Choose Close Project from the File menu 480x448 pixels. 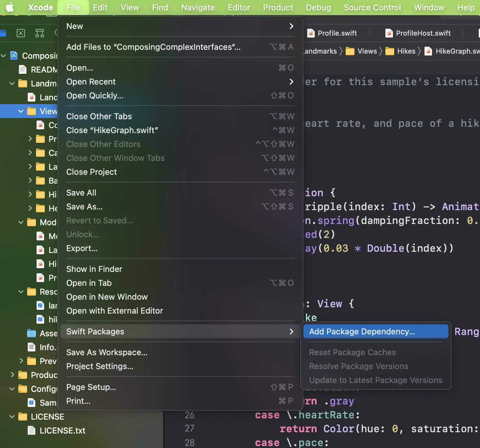[91, 172]
